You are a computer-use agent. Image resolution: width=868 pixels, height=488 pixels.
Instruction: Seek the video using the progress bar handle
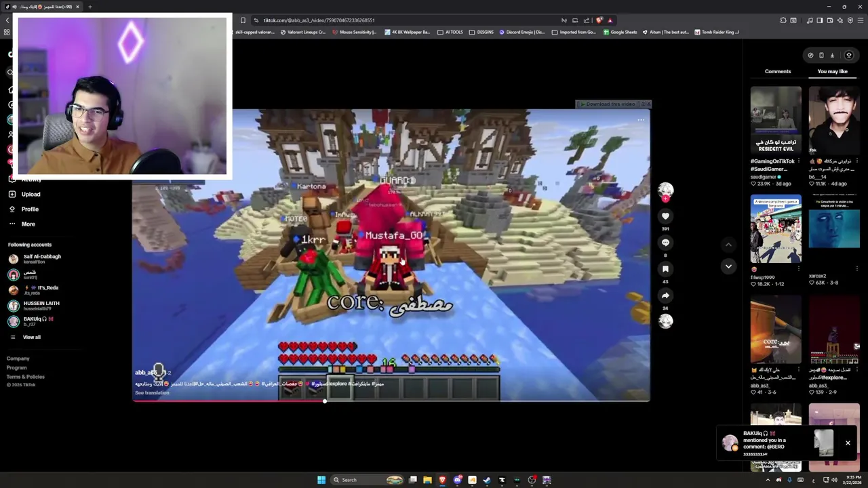[x=324, y=401]
